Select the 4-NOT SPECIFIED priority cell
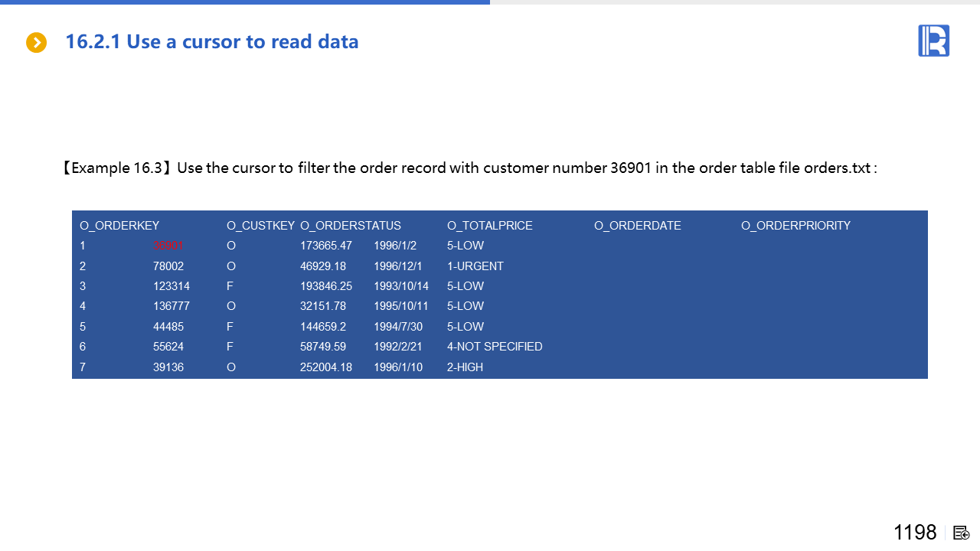The width and height of the screenshot is (980, 551). (x=495, y=347)
